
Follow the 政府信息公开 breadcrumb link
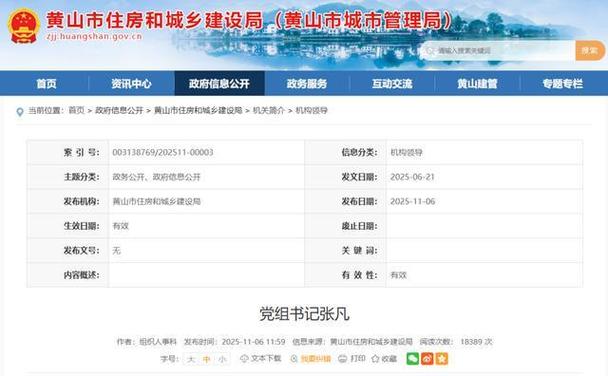(119, 110)
